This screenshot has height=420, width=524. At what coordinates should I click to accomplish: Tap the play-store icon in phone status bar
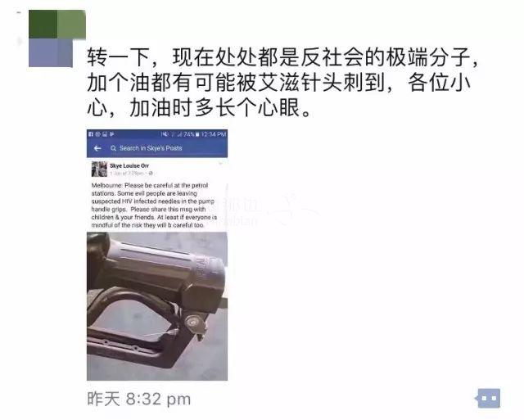pos(112,134)
